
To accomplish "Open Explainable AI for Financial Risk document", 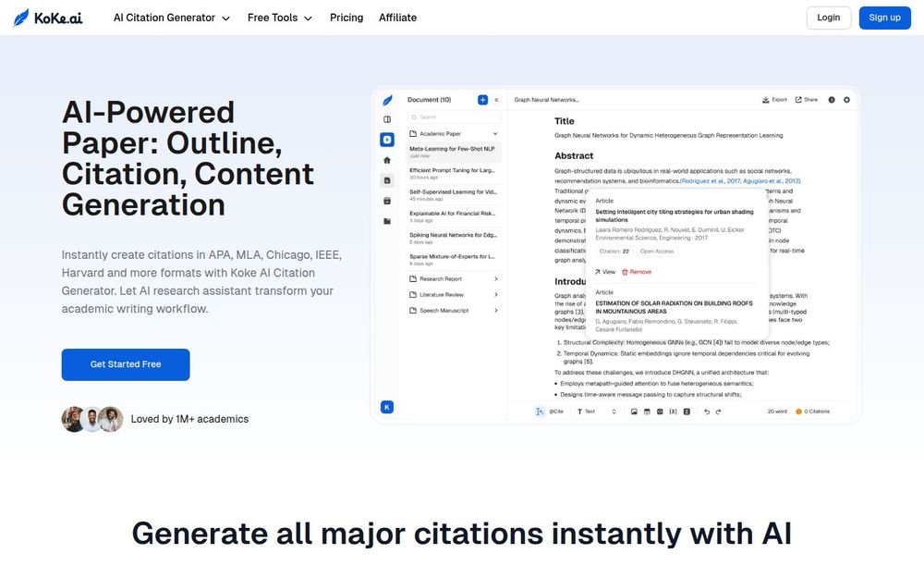I will coord(454,216).
